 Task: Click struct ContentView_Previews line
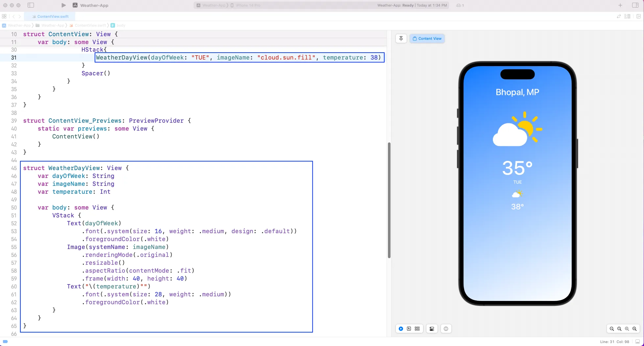coord(107,121)
